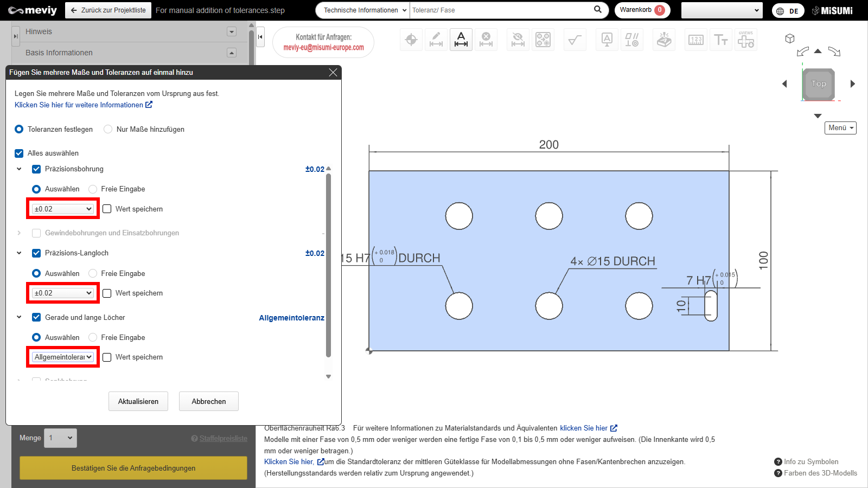Image resolution: width=868 pixels, height=488 pixels.
Task: Click the isometric cube view icon
Action: coord(790,38)
